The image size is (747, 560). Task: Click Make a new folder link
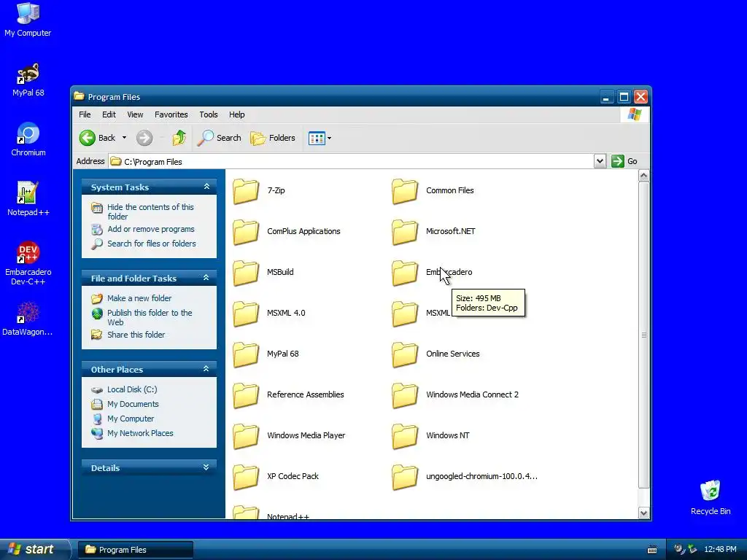click(139, 298)
